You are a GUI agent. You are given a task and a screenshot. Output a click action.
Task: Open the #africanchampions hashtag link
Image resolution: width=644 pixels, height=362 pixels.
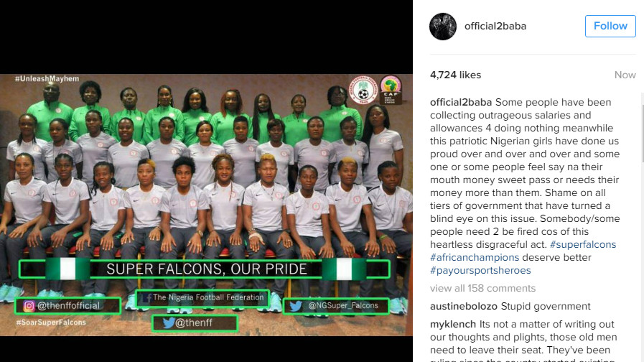click(475, 258)
